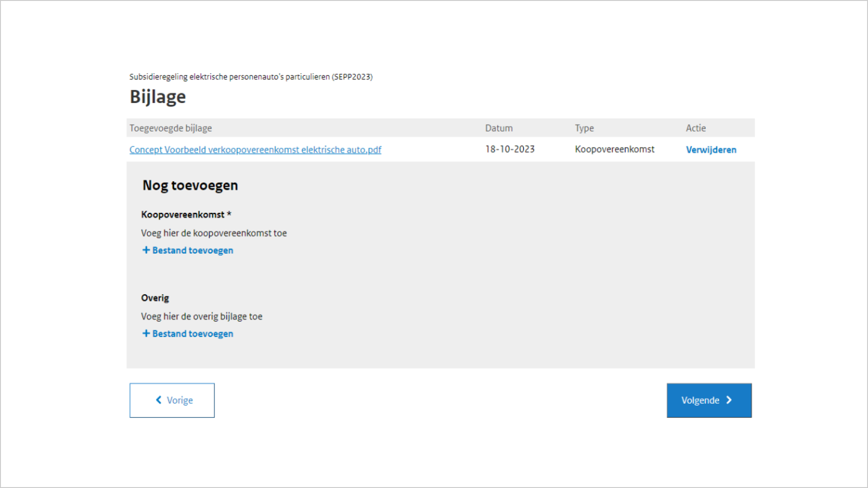Click the left chevron inside the Vorige button
The height and width of the screenshot is (488, 868).
(158, 400)
